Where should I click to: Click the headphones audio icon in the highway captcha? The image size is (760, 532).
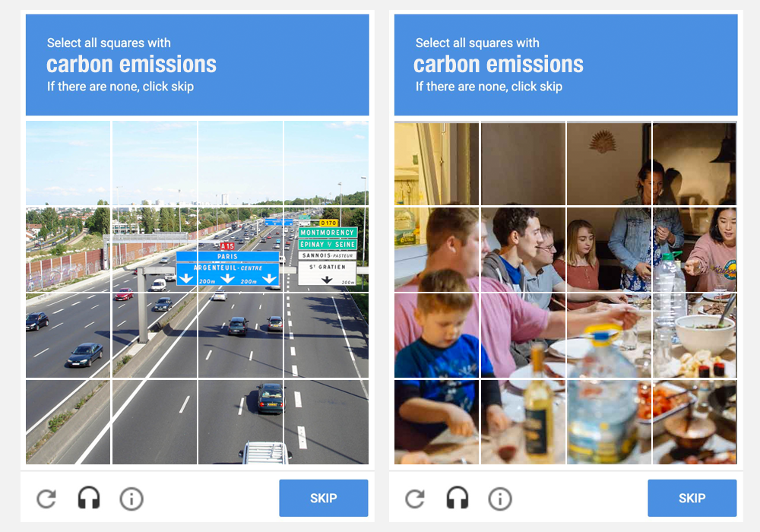click(89, 498)
